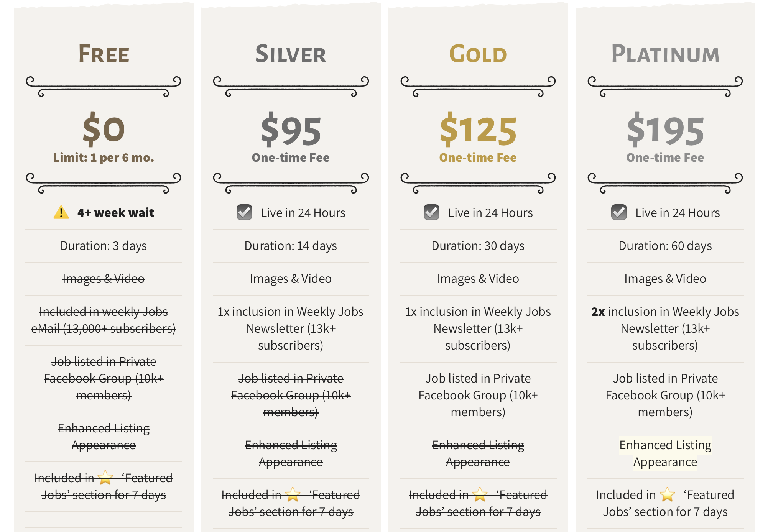Click the star icon in Silver Featured Jobs
This screenshot has height=532, width=773.
point(293,494)
